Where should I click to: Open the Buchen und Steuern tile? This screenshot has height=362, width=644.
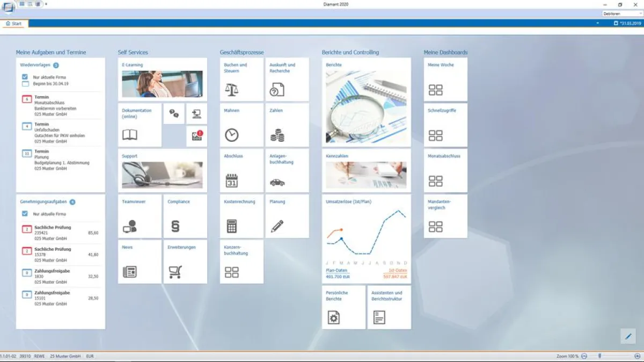pyautogui.click(x=241, y=79)
